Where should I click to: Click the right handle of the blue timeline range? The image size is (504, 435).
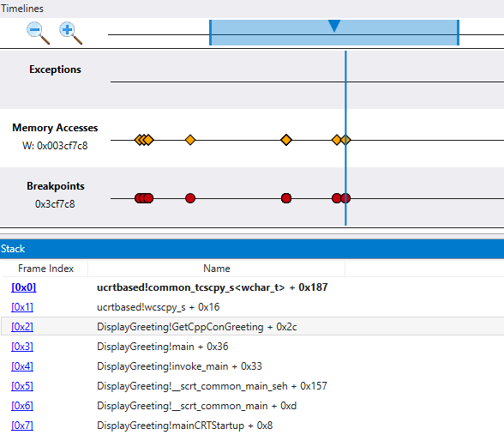coord(458,33)
